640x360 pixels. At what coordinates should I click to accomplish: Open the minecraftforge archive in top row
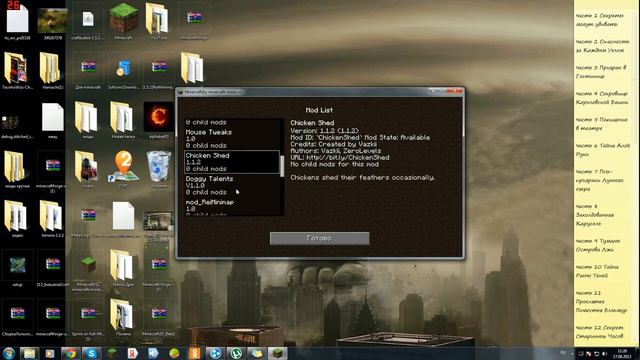pyautogui.click(x=193, y=22)
